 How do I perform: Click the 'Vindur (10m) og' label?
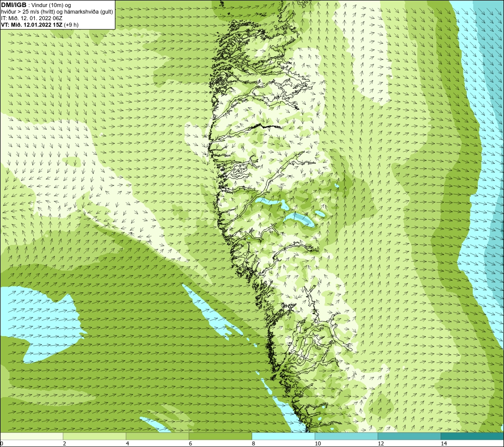click(x=51, y=6)
